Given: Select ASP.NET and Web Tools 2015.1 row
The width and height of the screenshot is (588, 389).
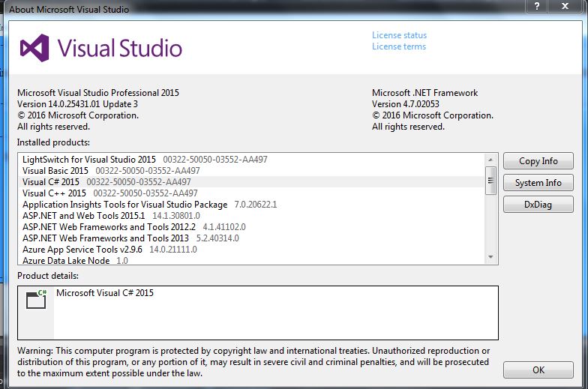Looking at the screenshot, I should tap(252, 216).
